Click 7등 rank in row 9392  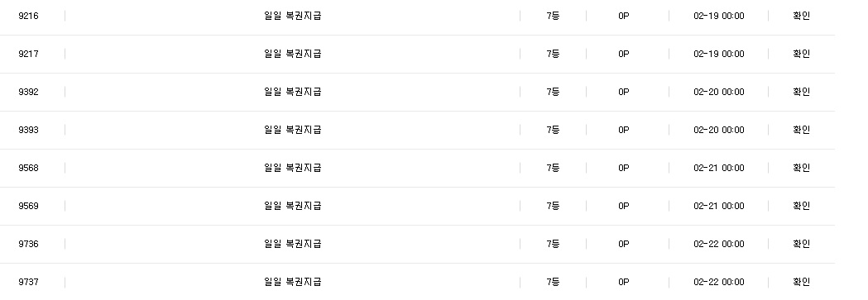point(553,92)
